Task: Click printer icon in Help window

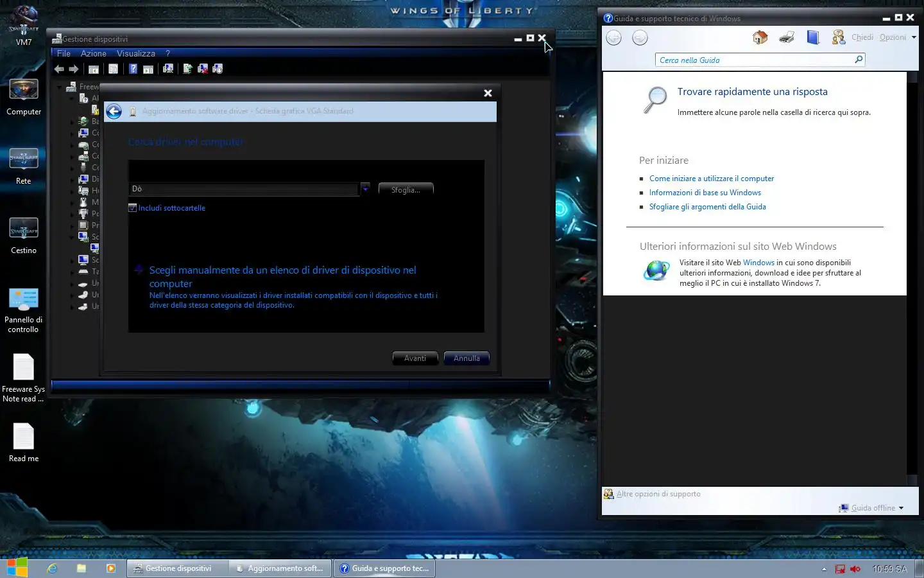Action: [x=787, y=38]
